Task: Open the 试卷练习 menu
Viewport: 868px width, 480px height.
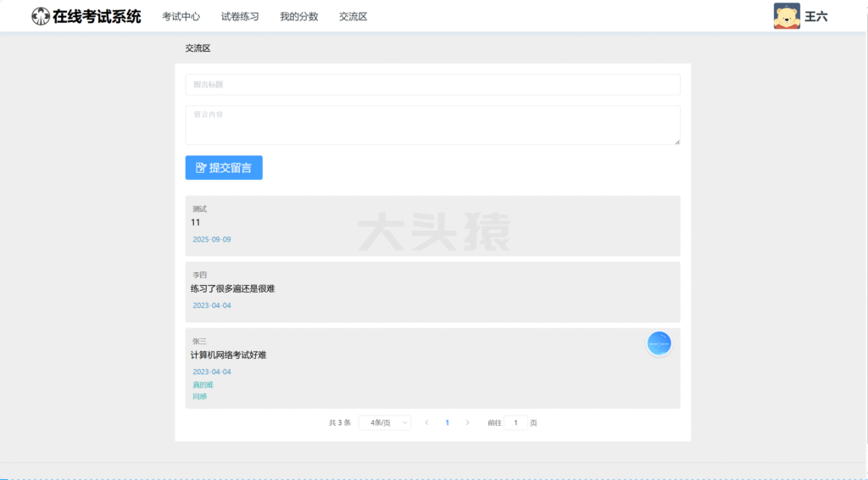Action: pos(240,17)
